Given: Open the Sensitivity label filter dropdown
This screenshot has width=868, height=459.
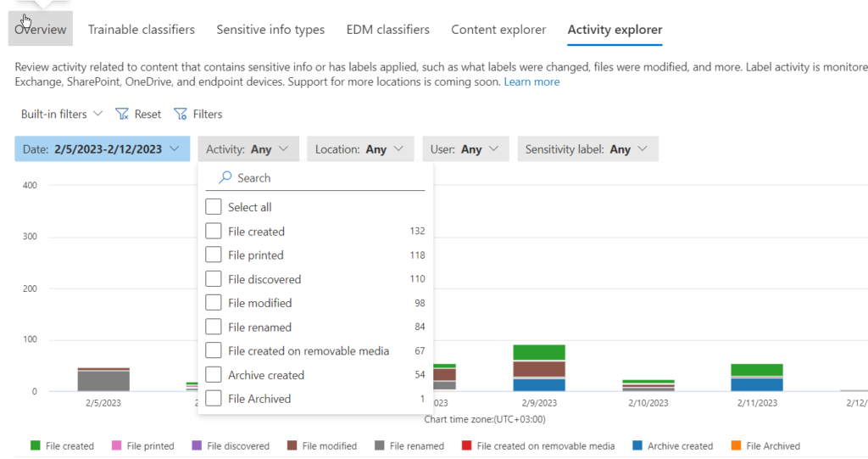Looking at the screenshot, I should click(587, 149).
